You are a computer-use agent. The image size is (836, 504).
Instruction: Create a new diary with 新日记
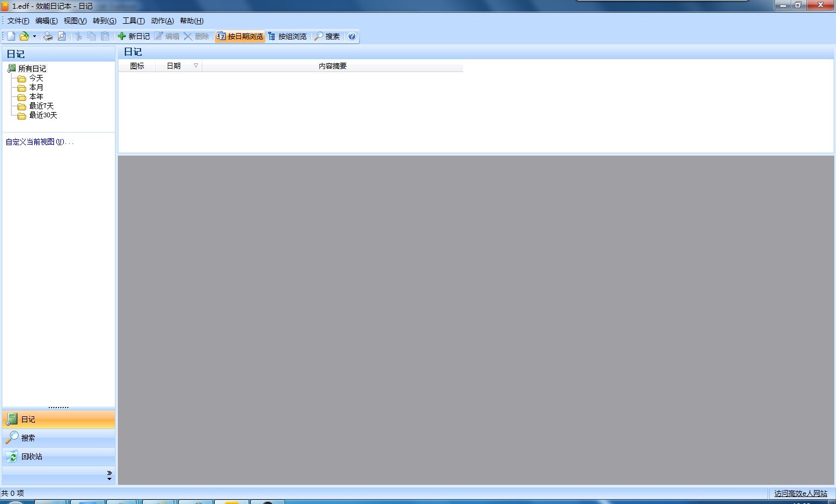[x=134, y=36]
